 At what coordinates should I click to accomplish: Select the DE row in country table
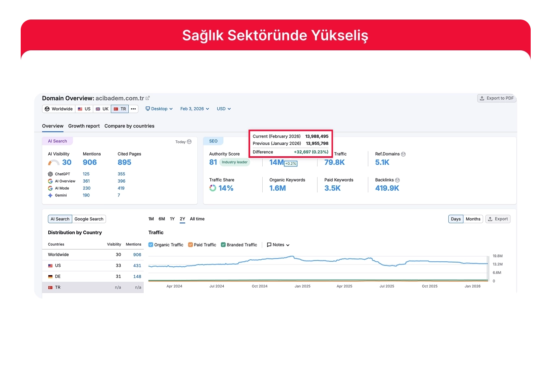coord(93,277)
